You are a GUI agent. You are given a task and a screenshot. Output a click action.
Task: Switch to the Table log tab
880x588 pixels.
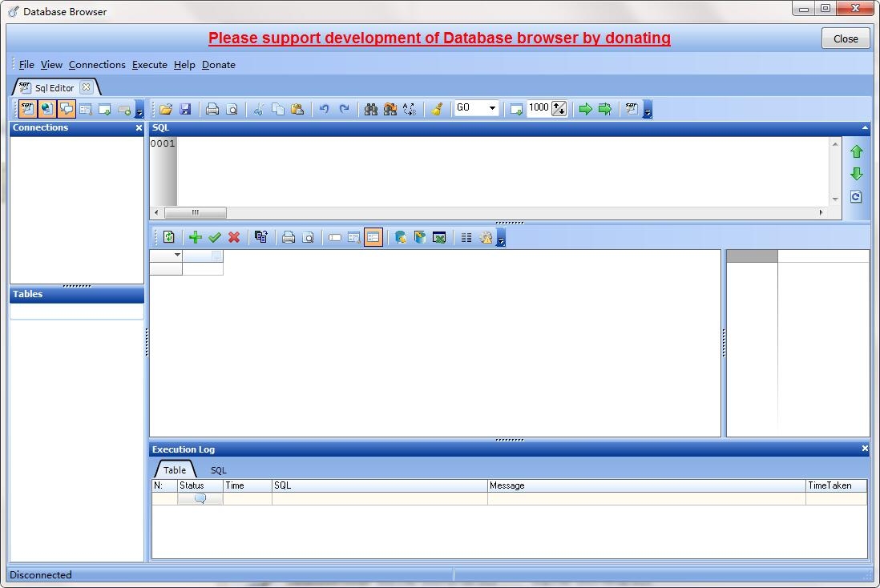(x=175, y=470)
